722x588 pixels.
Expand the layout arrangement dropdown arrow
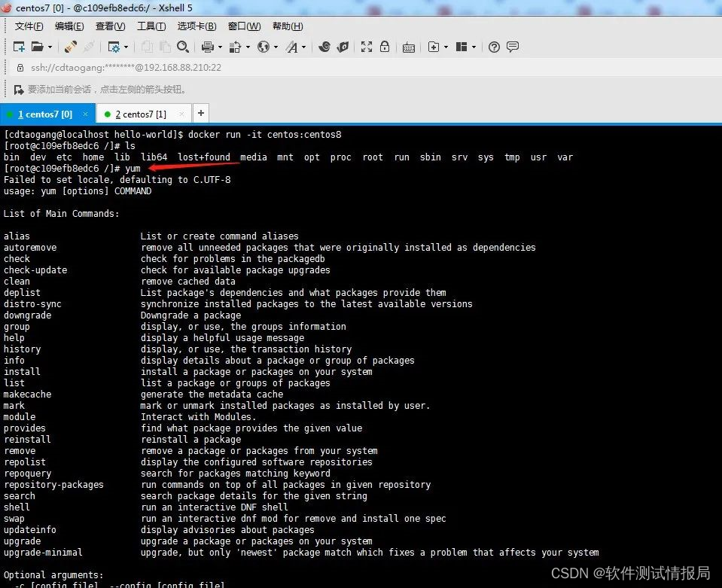(474, 47)
